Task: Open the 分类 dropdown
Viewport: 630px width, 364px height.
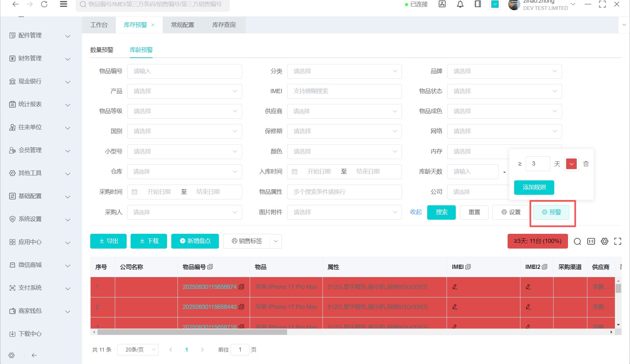Action: coord(344,71)
